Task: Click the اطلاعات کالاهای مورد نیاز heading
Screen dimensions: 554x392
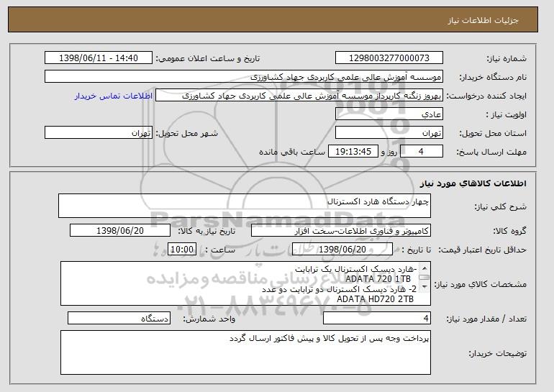Action: pos(473,183)
